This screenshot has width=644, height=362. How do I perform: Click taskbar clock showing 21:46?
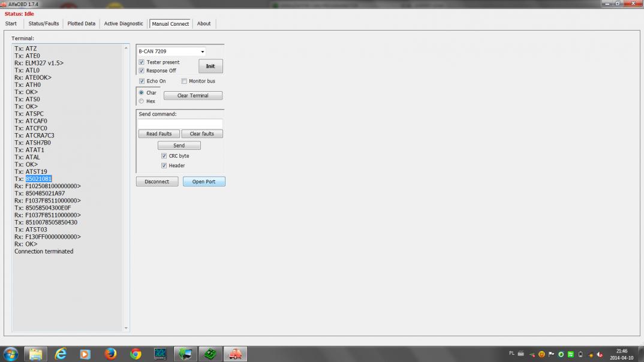coord(621,354)
